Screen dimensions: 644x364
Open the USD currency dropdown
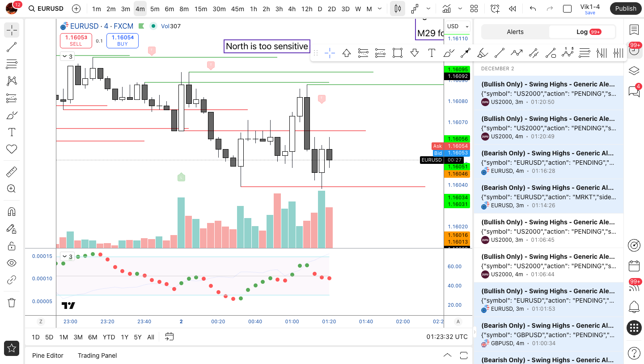pyautogui.click(x=458, y=26)
